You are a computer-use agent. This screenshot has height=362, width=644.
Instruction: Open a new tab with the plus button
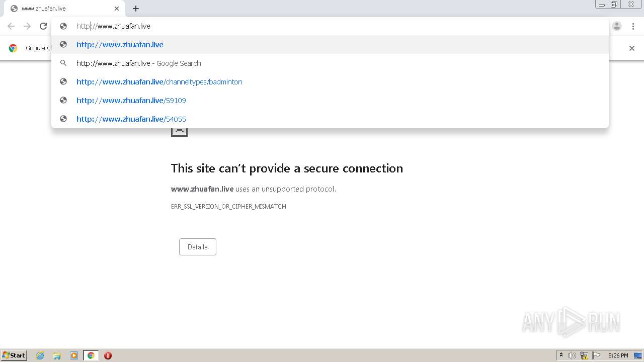pyautogui.click(x=136, y=9)
